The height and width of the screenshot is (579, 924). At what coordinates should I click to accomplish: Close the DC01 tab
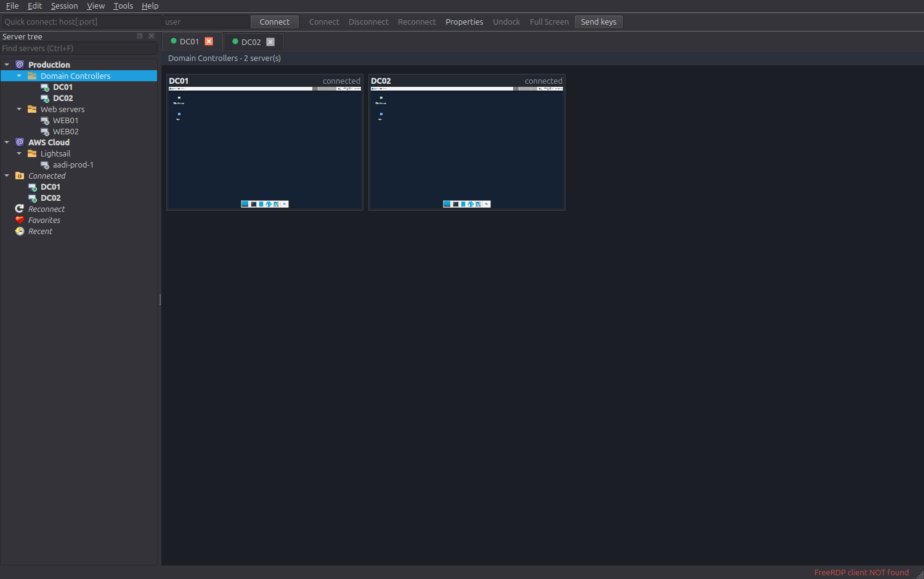(x=209, y=41)
